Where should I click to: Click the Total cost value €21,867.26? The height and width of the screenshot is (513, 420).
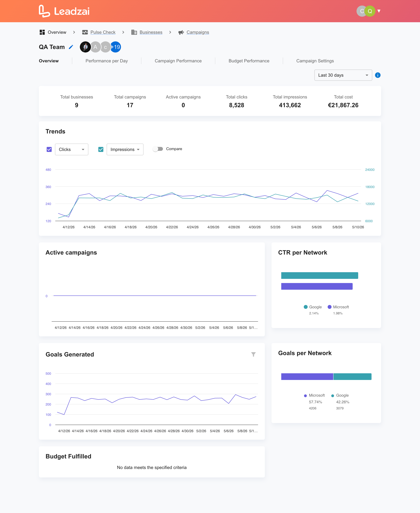pos(343,105)
